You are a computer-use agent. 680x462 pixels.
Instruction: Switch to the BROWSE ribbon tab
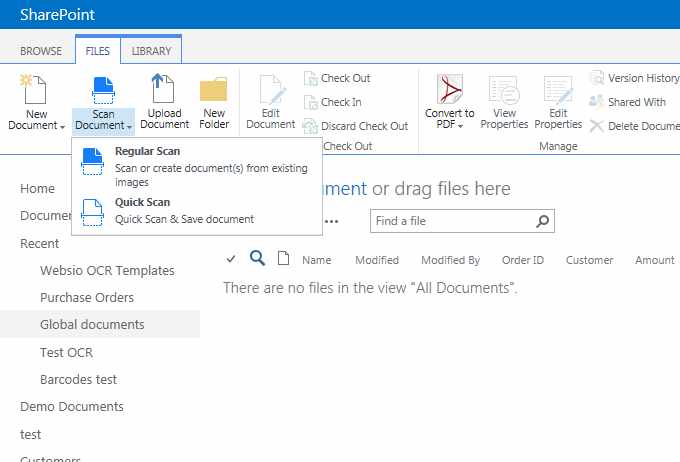tap(42, 51)
